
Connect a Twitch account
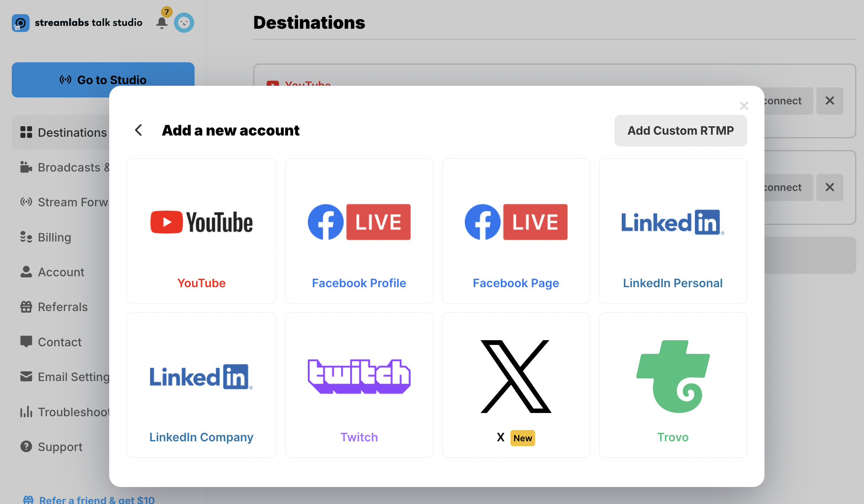click(359, 384)
